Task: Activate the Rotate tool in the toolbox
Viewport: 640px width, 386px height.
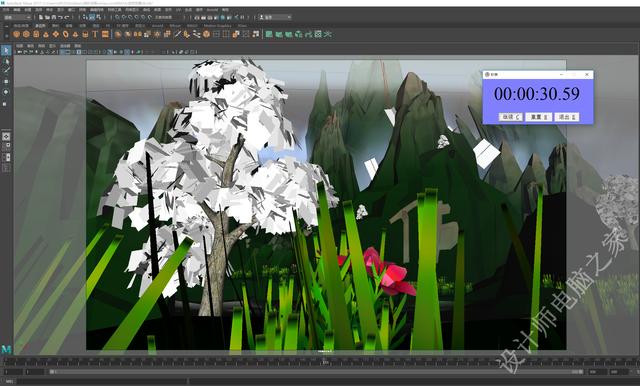Action: pyautogui.click(x=6, y=92)
